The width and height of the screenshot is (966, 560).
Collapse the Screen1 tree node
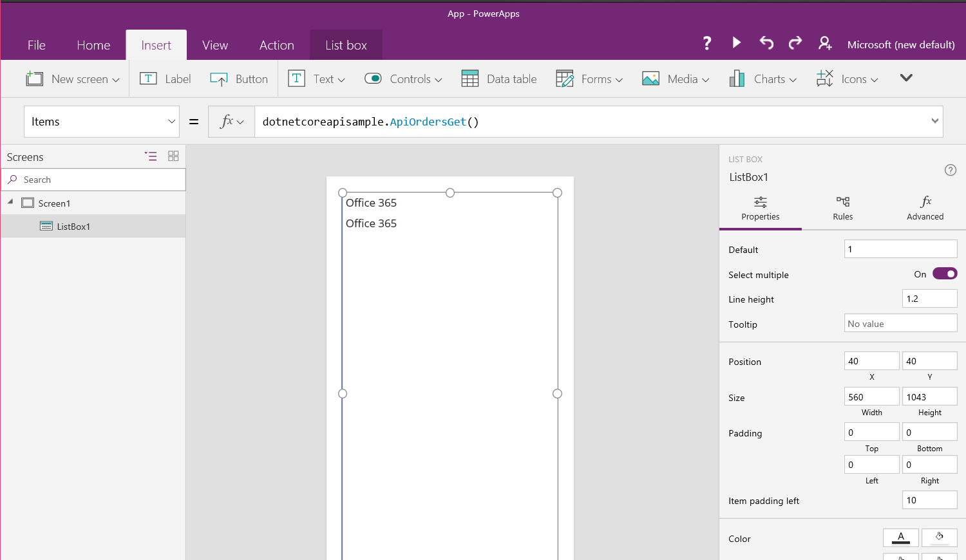tap(10, 202)
